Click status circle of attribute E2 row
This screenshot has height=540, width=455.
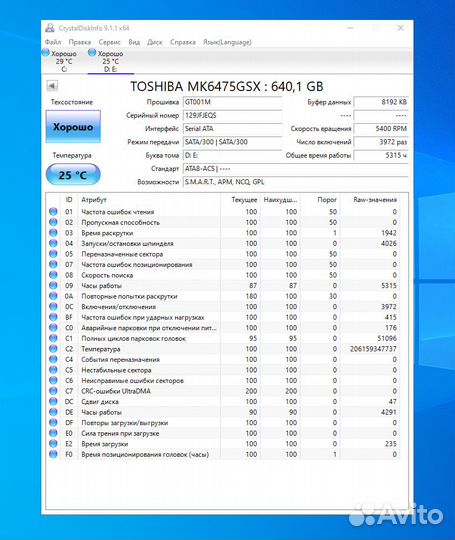pyautogui.click(x=53, y=444)
